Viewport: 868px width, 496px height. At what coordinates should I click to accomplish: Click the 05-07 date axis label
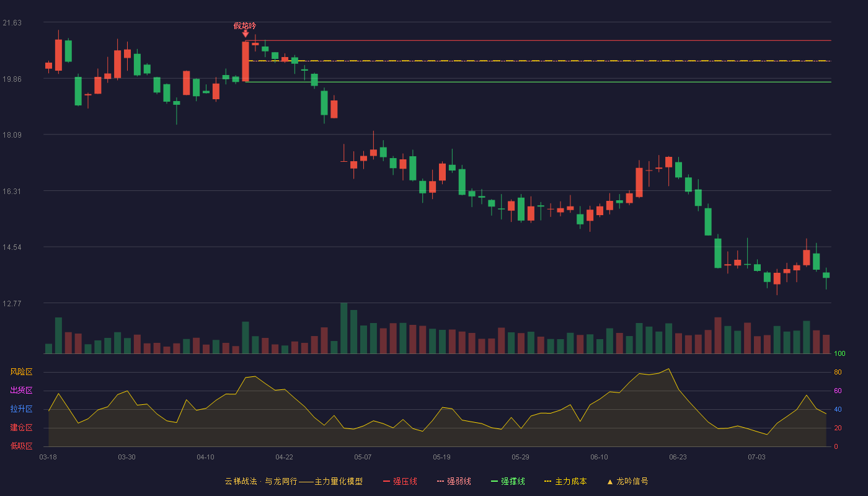[x=363, y=457]
